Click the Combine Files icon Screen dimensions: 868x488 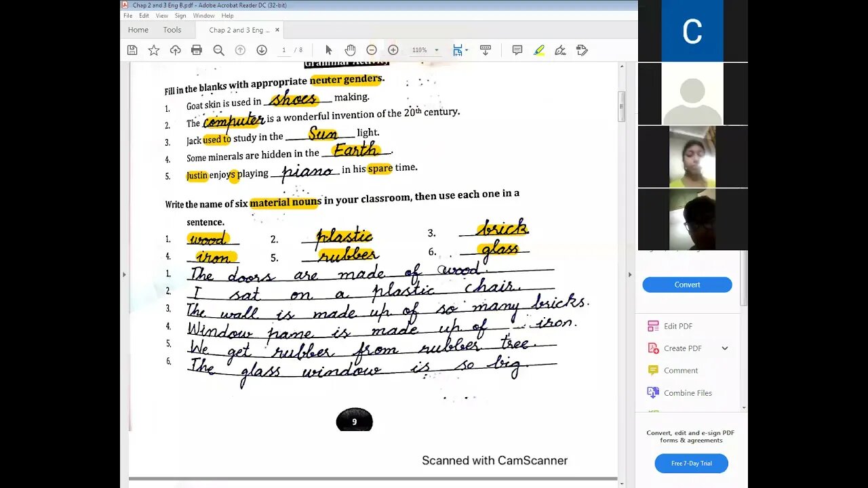(x=653, y=393)
